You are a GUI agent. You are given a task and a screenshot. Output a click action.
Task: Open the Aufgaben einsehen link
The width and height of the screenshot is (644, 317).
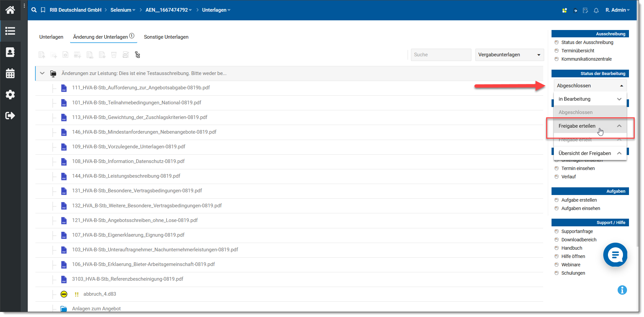pyautogui.click(x=581, y=208)
